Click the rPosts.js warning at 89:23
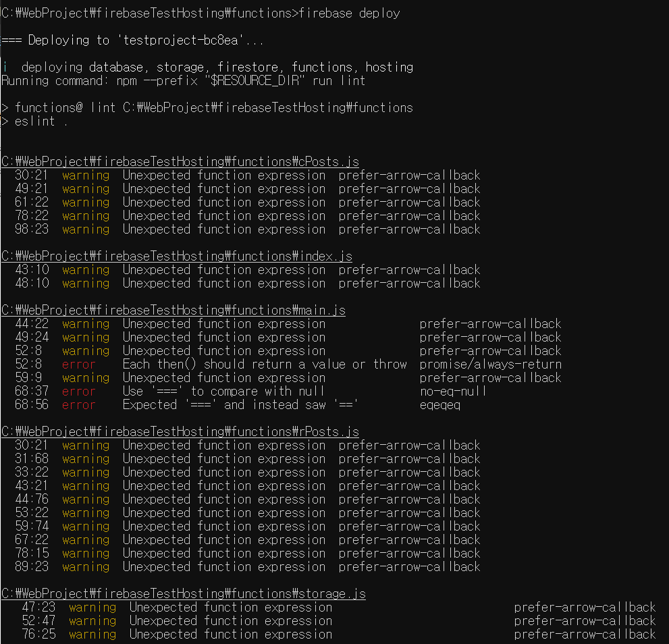 [x=248, y=567]
